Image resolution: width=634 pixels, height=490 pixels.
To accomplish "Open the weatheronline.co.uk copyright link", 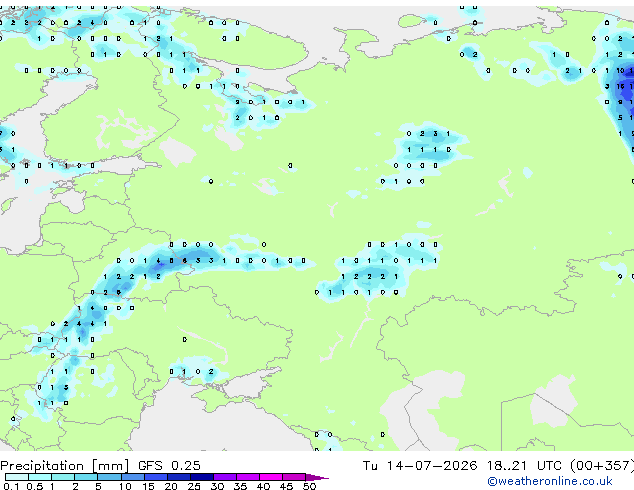I will click(x=550, y=481).
